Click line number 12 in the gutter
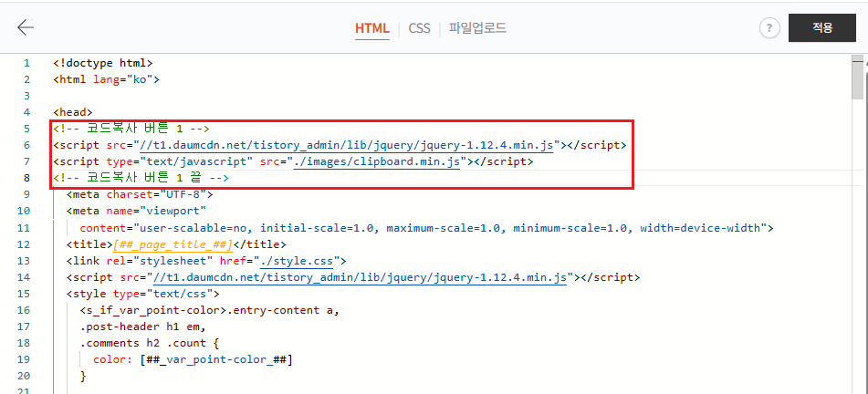868x394 pixels. (x=25, y=244)
